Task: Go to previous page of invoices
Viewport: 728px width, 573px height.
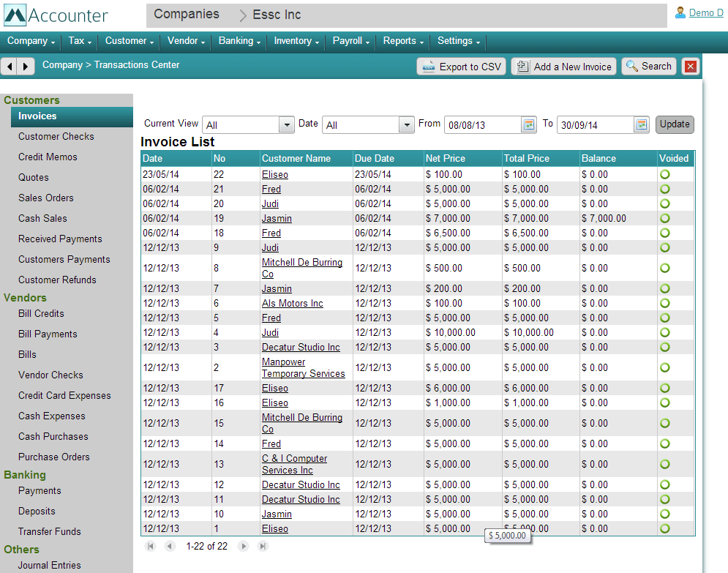Action: (x=170, y=546)
